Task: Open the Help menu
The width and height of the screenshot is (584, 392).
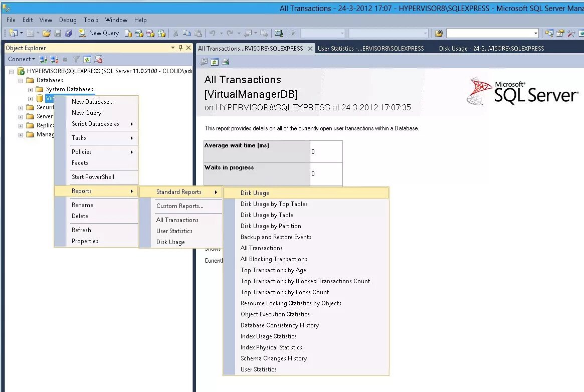Action: [x=140, y=20]
